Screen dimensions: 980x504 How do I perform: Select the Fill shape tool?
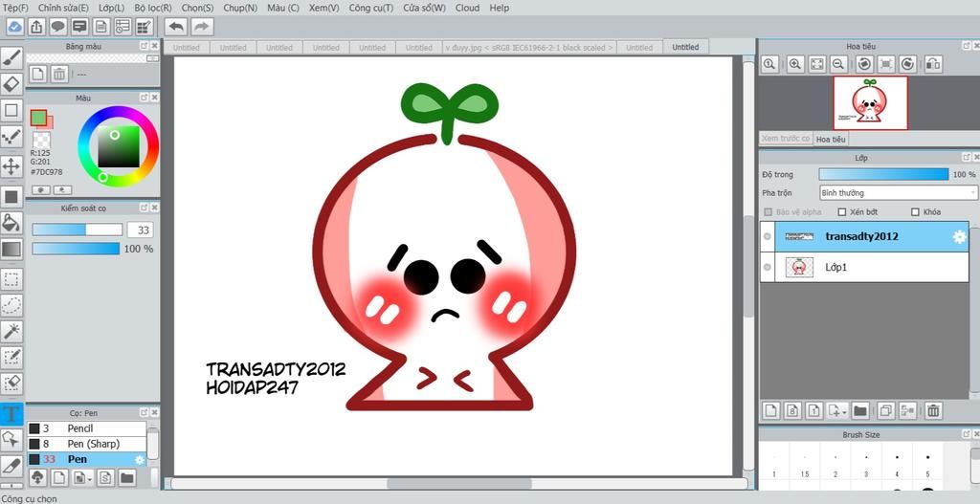(11, 197)
